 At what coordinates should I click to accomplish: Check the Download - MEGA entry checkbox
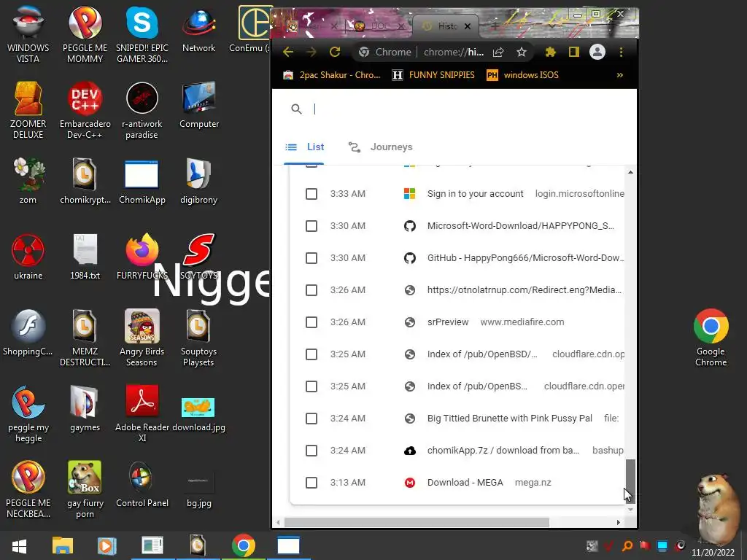(311, 483)
